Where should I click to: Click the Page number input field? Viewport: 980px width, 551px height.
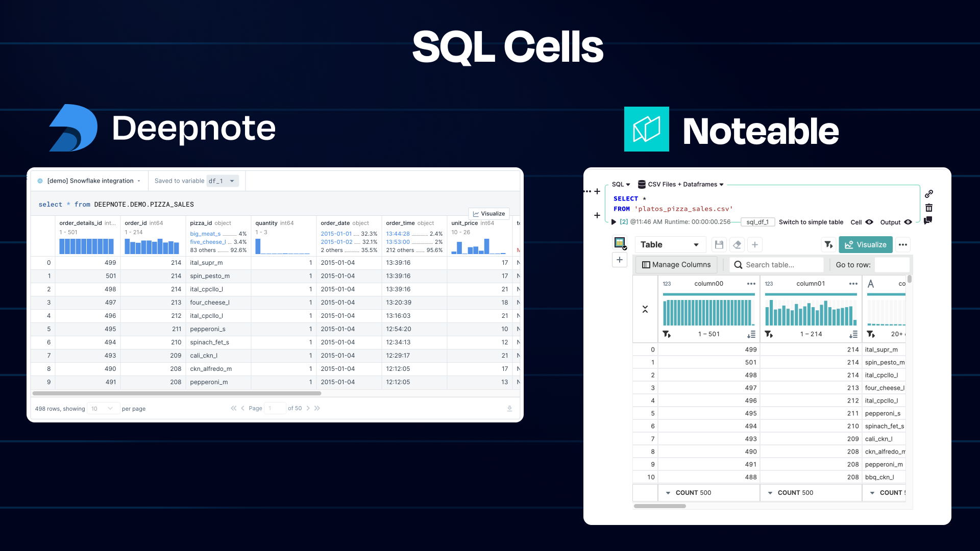(275, 408)
